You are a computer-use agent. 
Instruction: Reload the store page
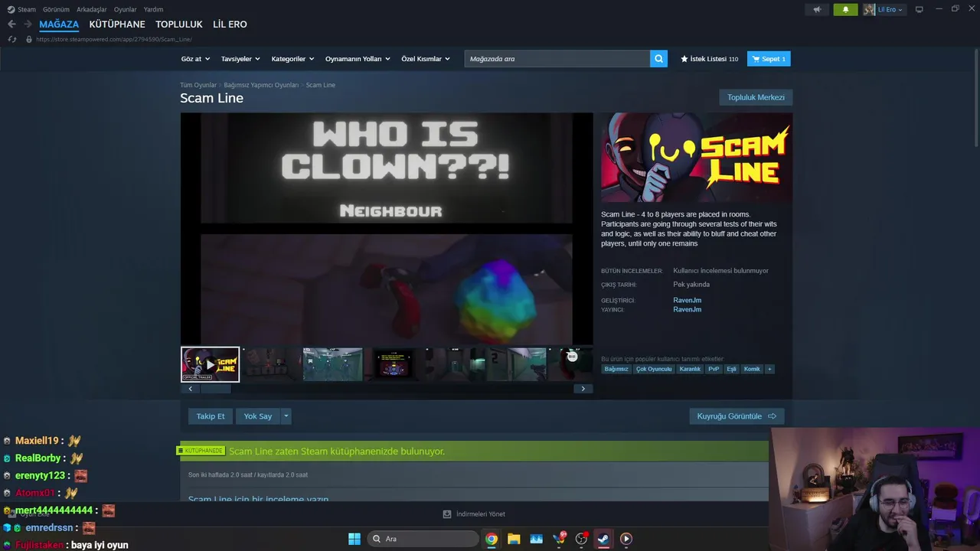click(12, 39)
